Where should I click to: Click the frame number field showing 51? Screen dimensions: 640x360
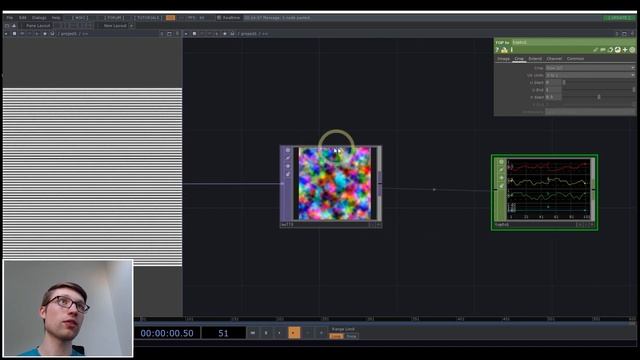pyautogui.click(x=223, y=333)
